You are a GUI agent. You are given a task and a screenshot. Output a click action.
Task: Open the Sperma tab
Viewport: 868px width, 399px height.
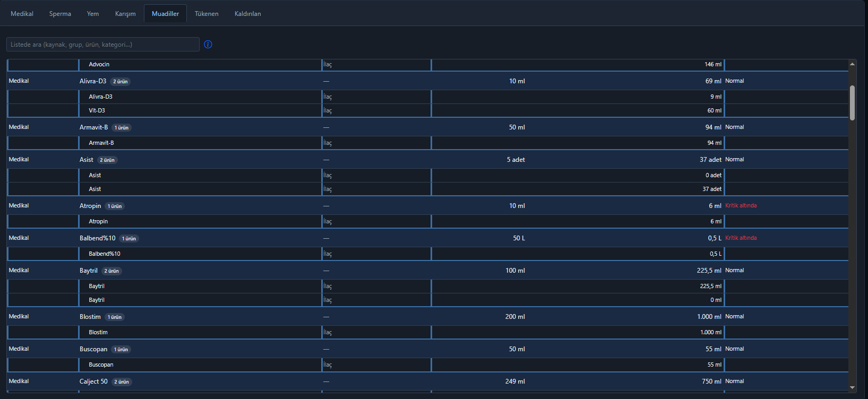[60, 14]
